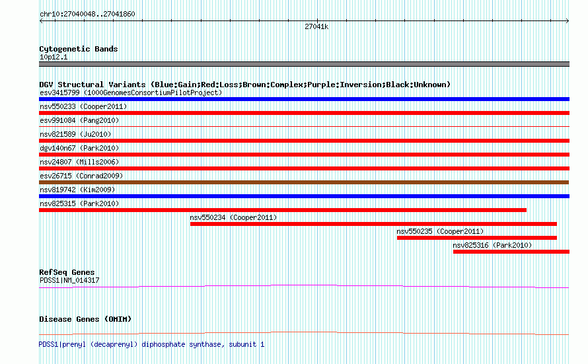Click the nsv825315 red bar
This screenshot has height=364, width=588.
point(283,210)
